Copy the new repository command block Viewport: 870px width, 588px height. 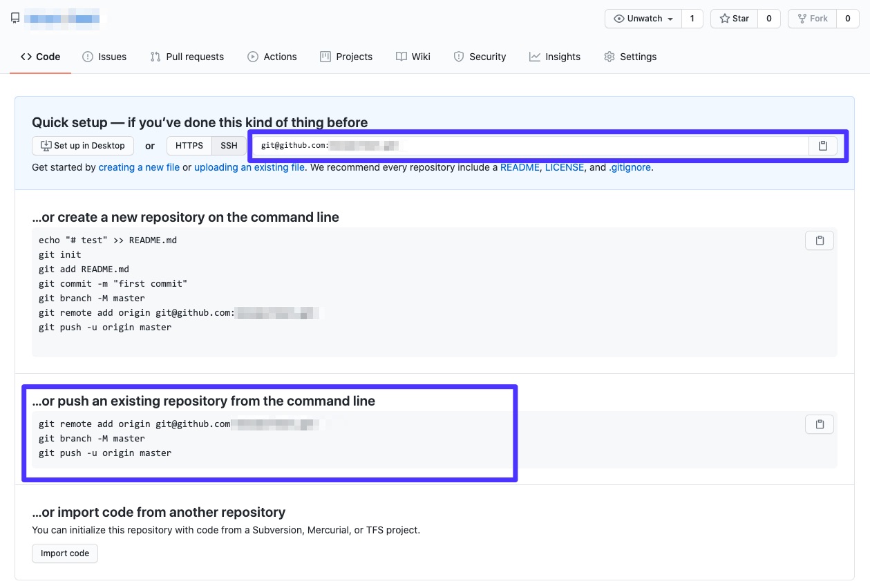pos(819,240)
